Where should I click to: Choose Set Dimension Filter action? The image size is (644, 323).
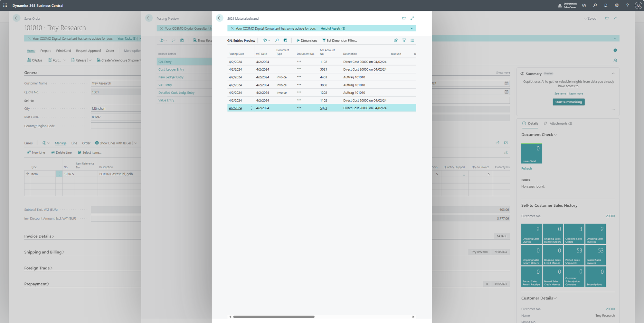(340, 41)
